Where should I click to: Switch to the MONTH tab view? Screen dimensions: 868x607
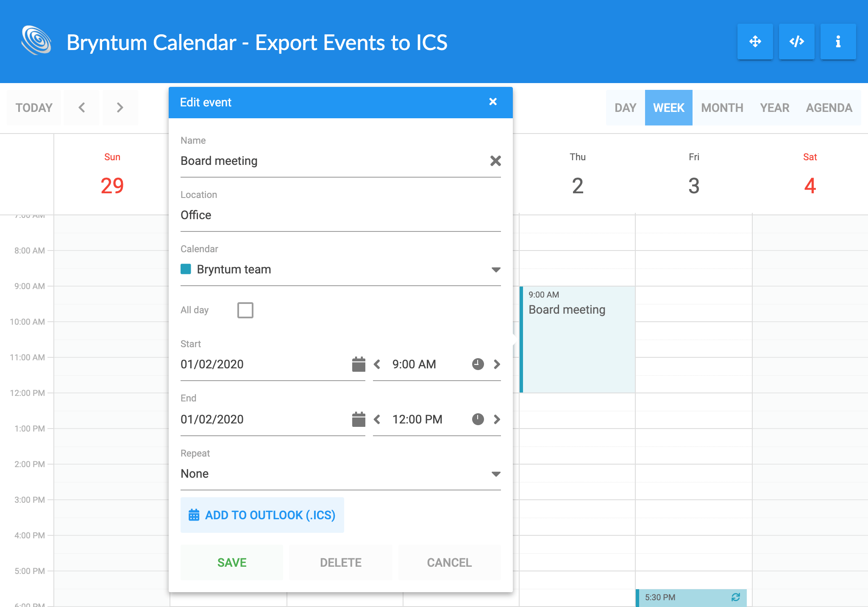click(722, 107)
